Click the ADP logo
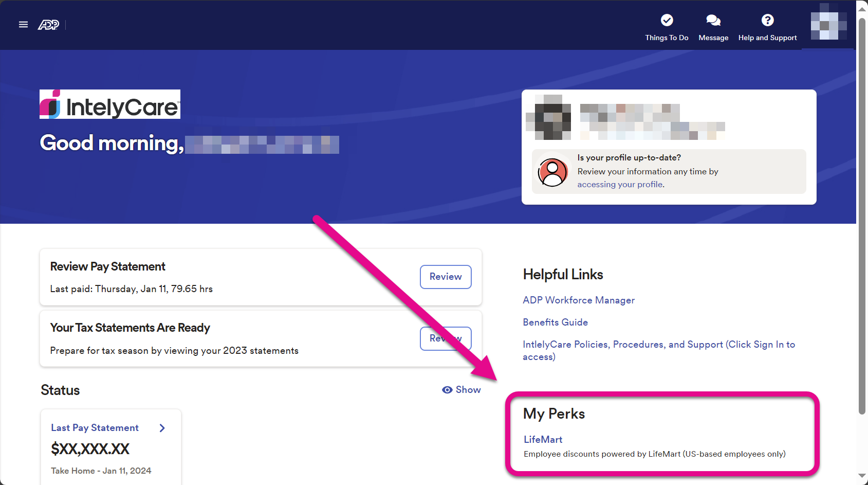Image resolution: width=868 pixels, height=485 pixels. coord(48,25)
